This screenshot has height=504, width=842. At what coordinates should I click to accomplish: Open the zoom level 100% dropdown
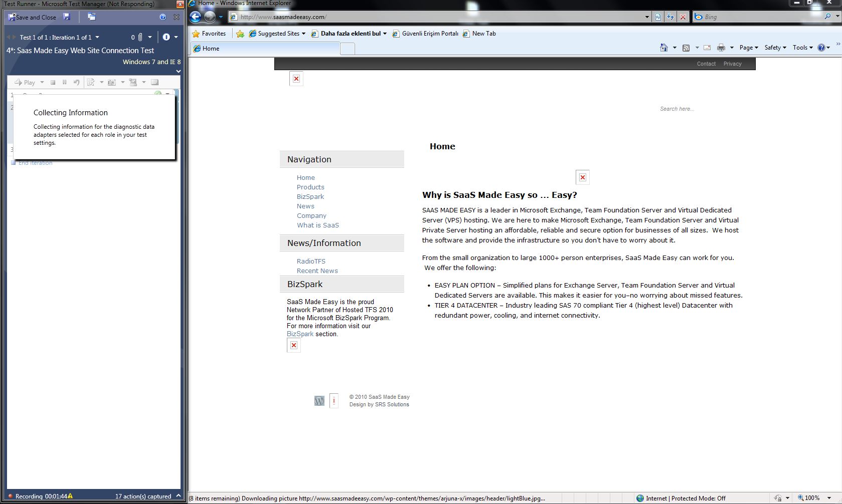pyautogui.click(x=829, y=498)
